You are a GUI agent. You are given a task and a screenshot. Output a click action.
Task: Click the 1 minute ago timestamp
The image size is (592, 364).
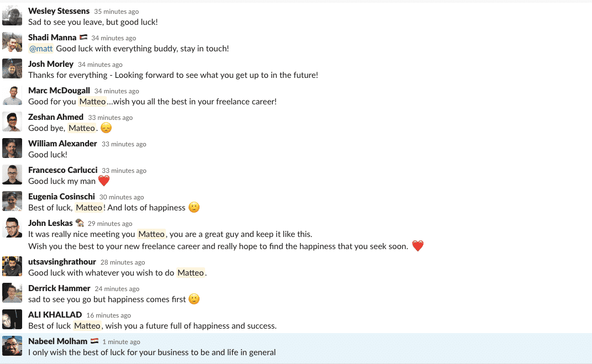pyautogui.click(x=121, y=342)
